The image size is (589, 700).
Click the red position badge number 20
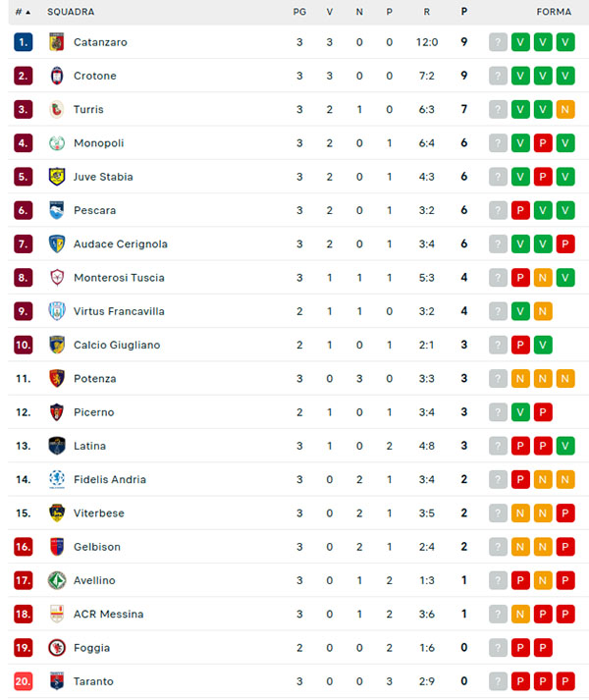[x=24, y=681]
